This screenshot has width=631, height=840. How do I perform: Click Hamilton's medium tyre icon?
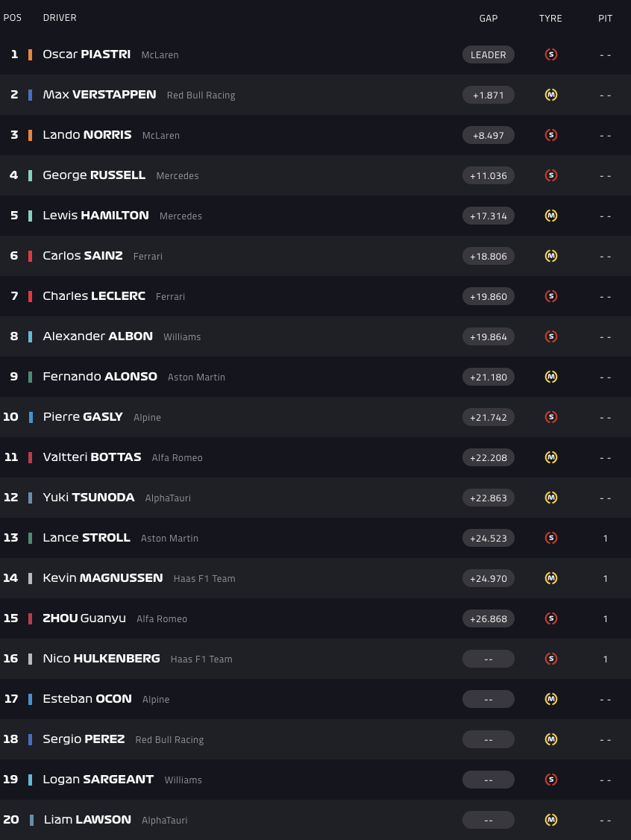tap(551, 216)
